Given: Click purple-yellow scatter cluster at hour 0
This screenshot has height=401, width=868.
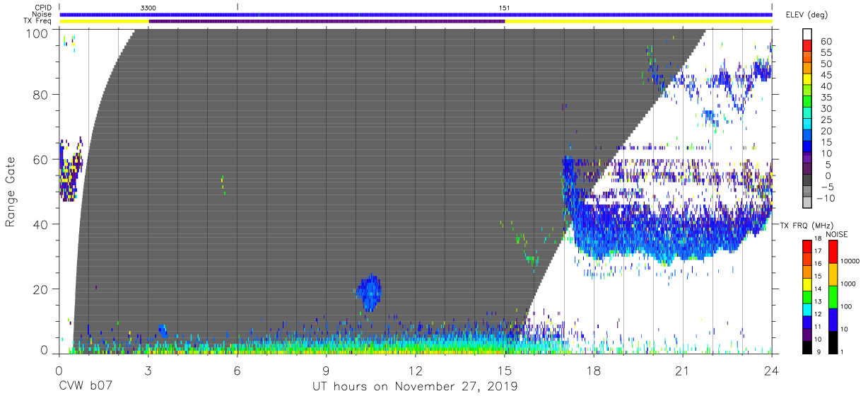Looking at the screenshot, I should tap(71, 170).
